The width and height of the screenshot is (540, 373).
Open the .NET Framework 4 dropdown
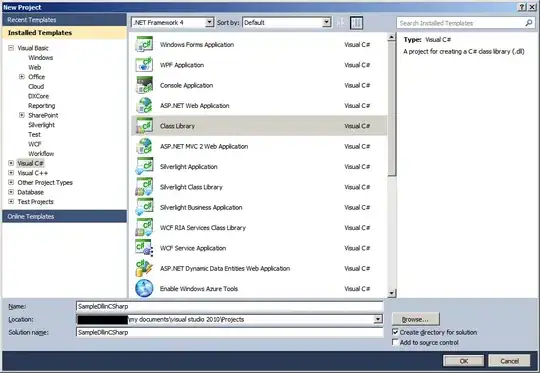(209, 22)
